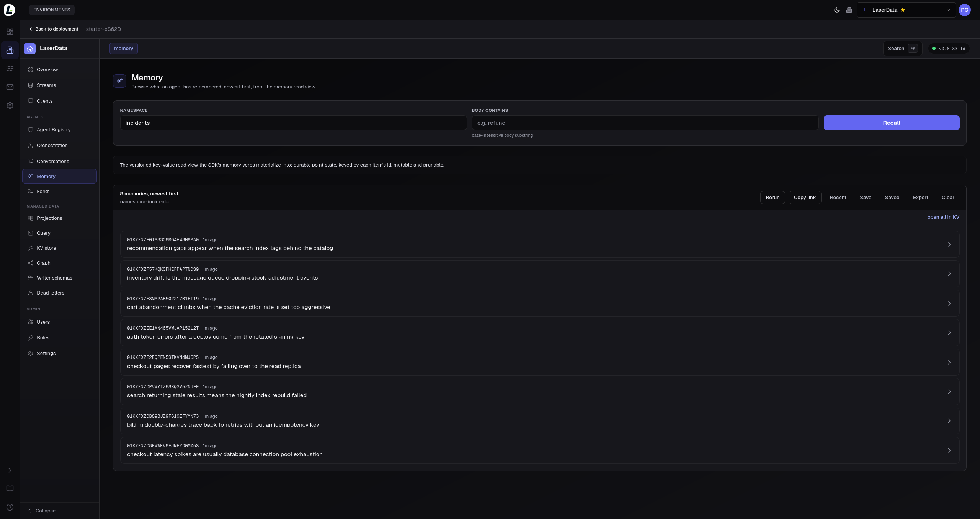Expand the search returning stale results row
The image size is (980, 519).
click(x=540, y=392)
